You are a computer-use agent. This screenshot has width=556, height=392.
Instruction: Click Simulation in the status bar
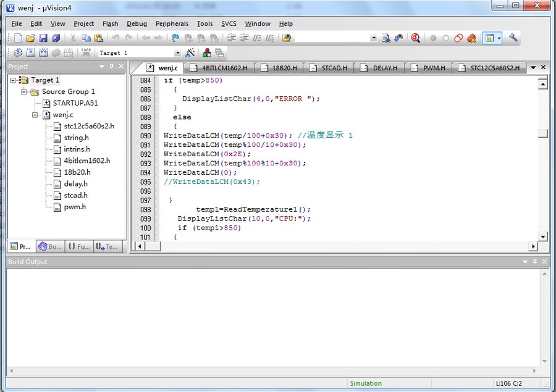pos(366,383)
